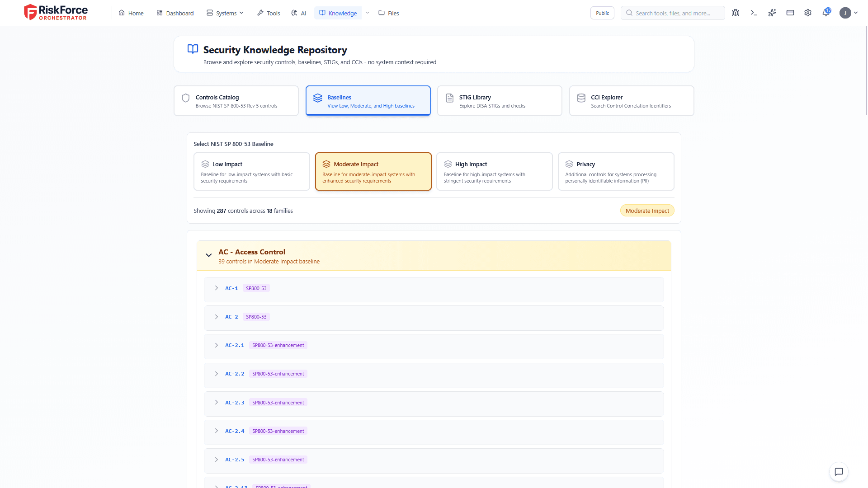868x488 pixels.
Task: Open the debug bug report icon
Action: (x=736, y=13)
